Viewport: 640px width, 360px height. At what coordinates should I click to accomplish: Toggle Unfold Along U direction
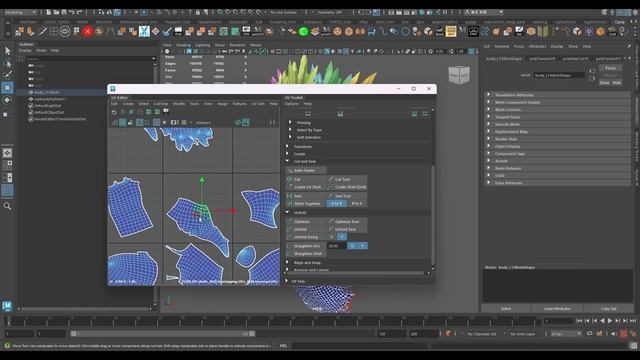click(332, 237)
